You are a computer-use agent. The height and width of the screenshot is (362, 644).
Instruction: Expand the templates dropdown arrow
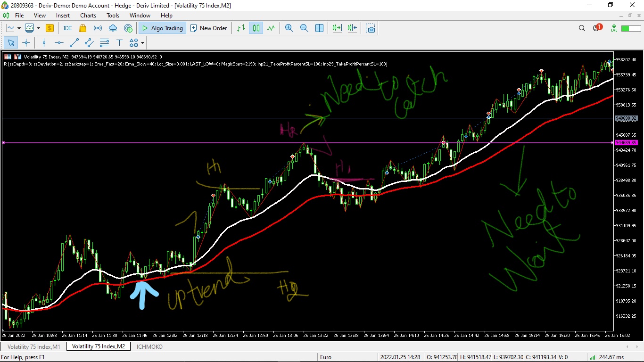[38, 28]
